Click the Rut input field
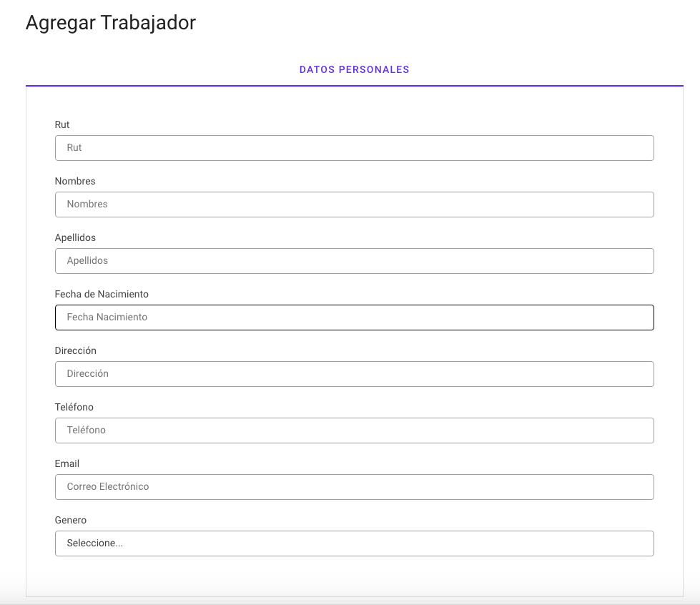The height and width of the screenshot is (605, 700). (x=354, y=148)
